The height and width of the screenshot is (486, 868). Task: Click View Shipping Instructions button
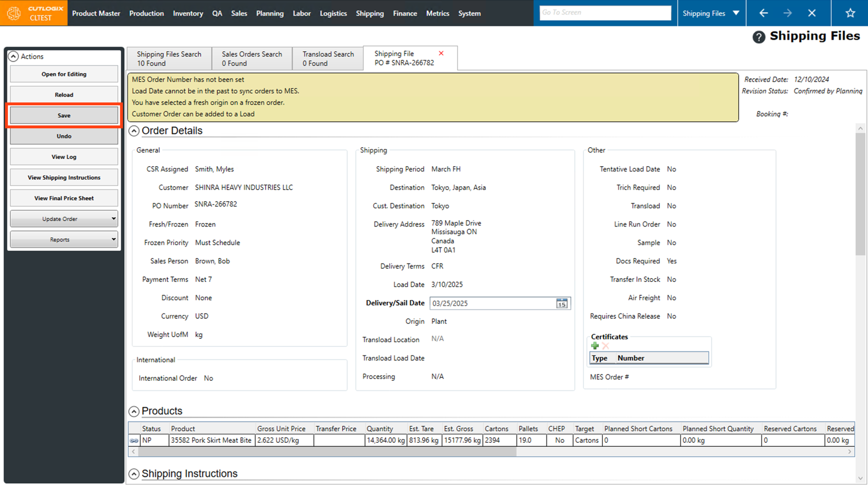pyautogui.click(x=64, y=178)
